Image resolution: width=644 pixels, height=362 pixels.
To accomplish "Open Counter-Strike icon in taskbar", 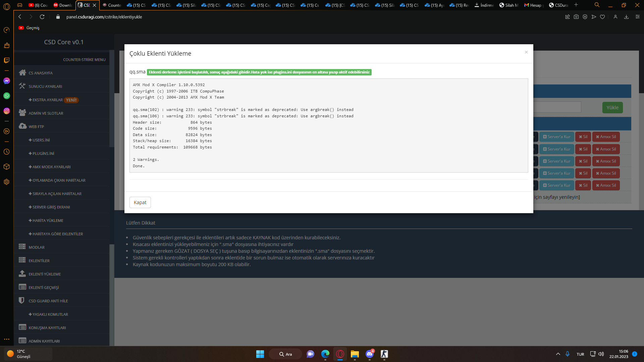I will (384, 354).
